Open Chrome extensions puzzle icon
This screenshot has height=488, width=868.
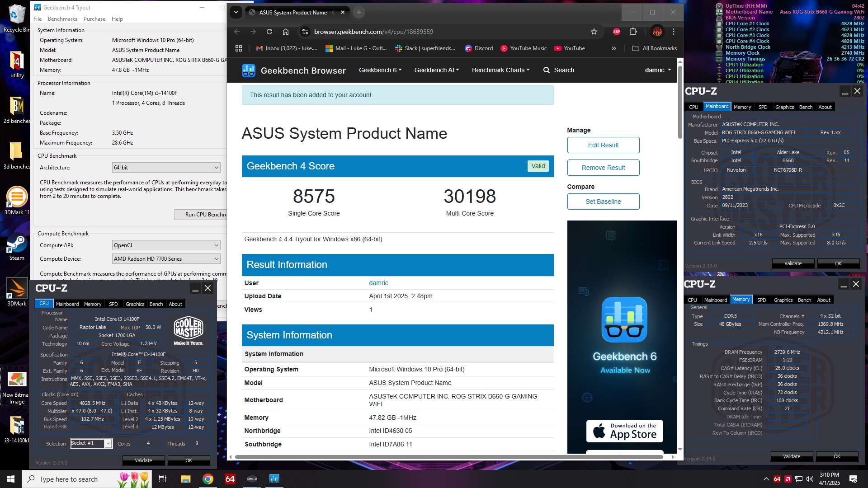pyautogui.click(x=633, y=32)
